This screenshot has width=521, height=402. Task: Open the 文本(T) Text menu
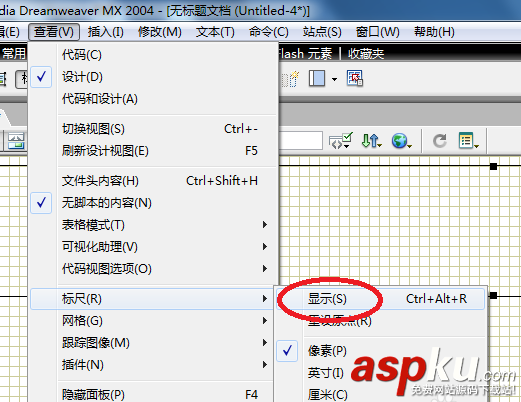point(215,32)
